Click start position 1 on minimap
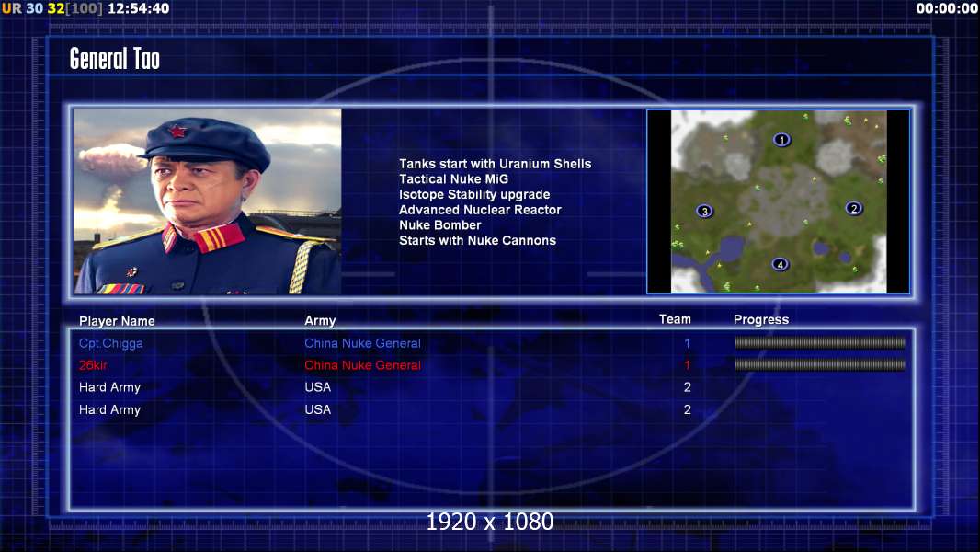 click(781, 140)
